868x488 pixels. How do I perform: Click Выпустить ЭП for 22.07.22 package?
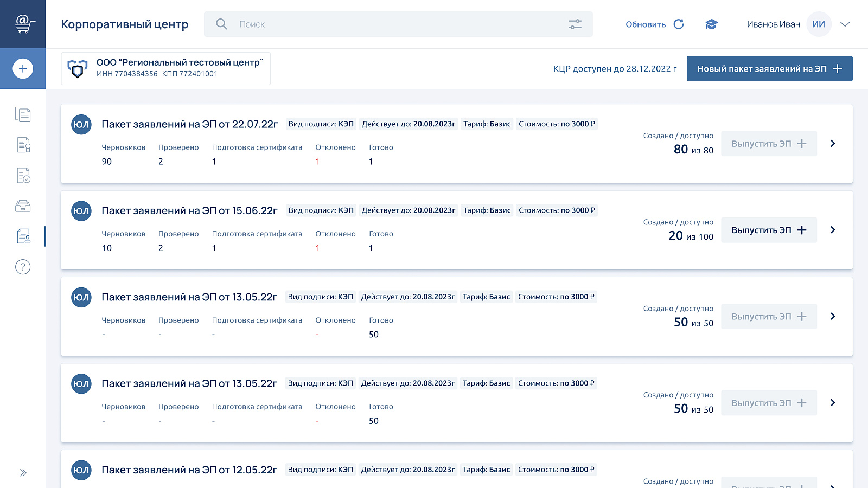point(769,144)
